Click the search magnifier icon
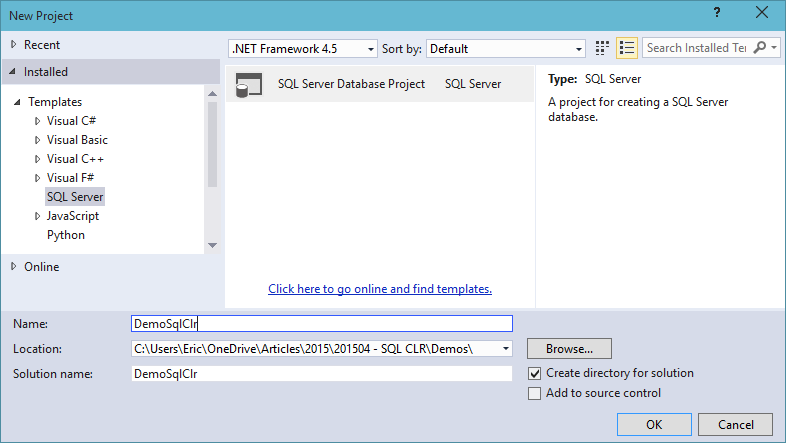This screenshot has width=786, height=443. pyautogui.click(x=760, y=48)
